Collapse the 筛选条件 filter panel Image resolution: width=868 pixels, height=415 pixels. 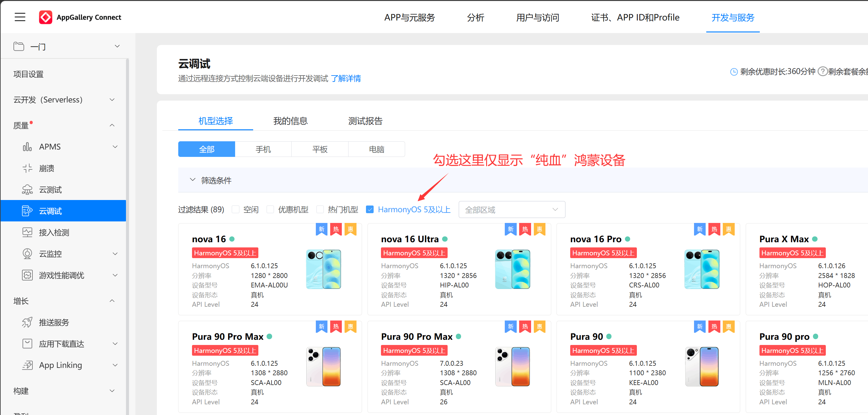point(192,180)
